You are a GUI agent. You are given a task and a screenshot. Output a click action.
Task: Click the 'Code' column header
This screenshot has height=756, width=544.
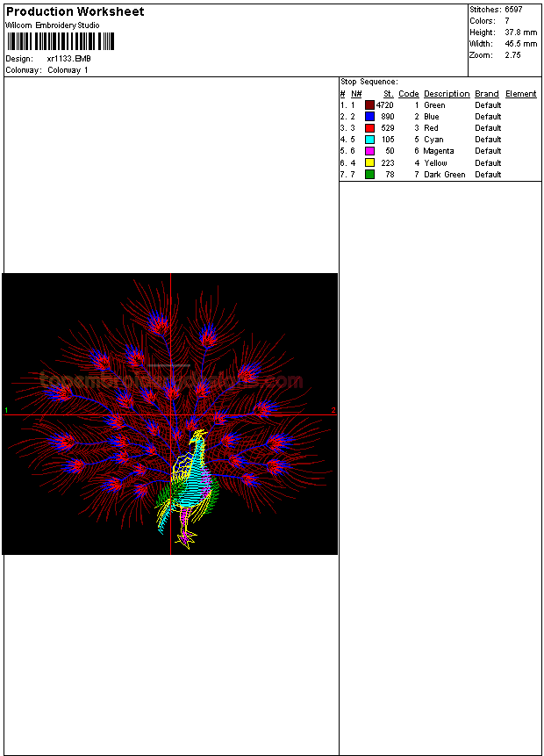click(409, 94)
